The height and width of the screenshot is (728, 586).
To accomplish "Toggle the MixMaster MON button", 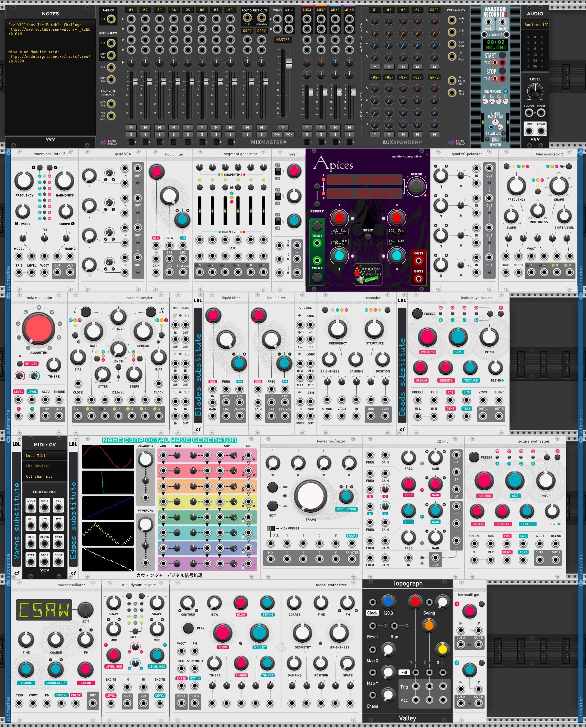I will coord(289,134).
